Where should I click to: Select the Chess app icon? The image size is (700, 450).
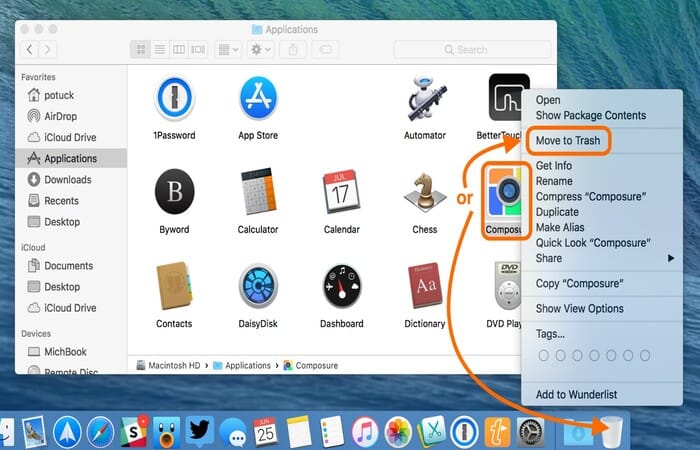425,193
